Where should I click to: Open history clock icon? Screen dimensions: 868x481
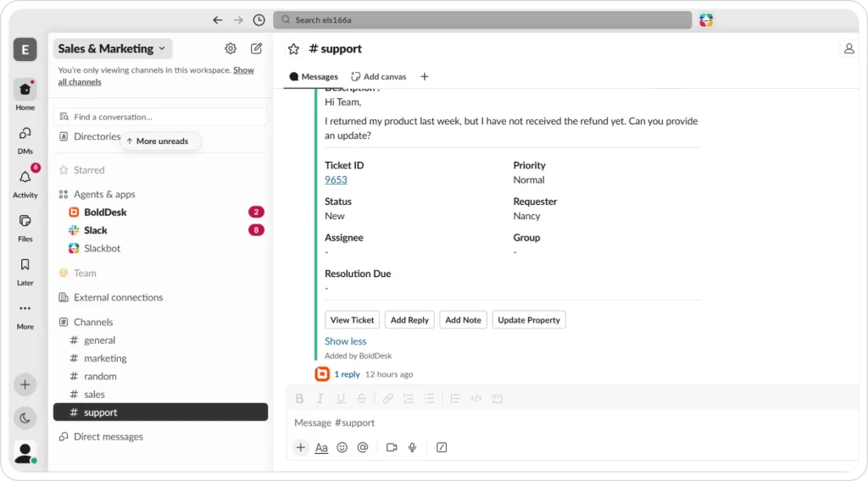point(259,20)
